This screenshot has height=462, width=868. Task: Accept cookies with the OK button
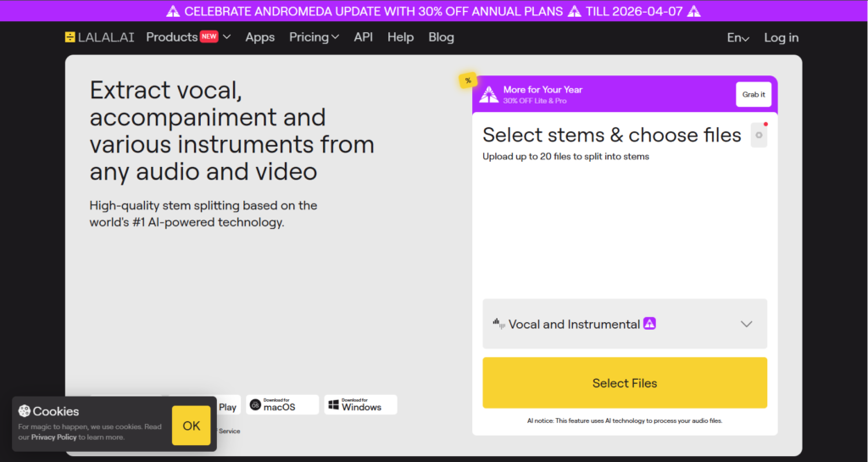coord(192,426)
